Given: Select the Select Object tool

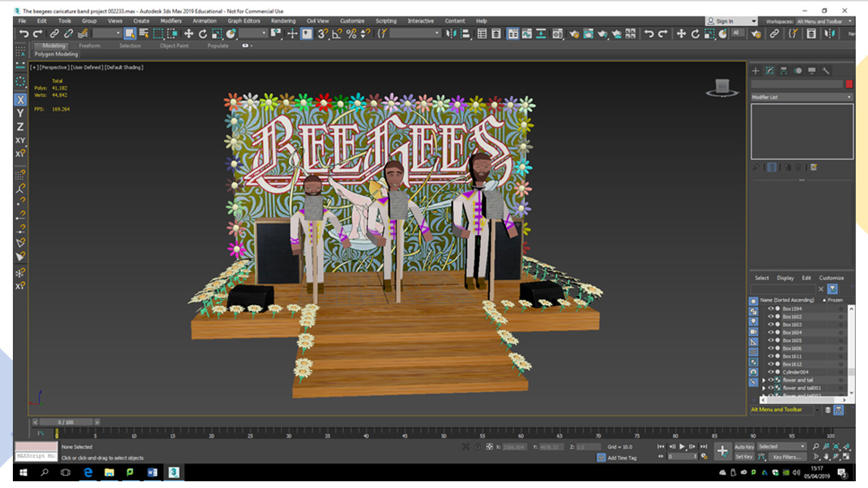Looking at the screenshot, I should pyautogui.click(x=130, y=34).
